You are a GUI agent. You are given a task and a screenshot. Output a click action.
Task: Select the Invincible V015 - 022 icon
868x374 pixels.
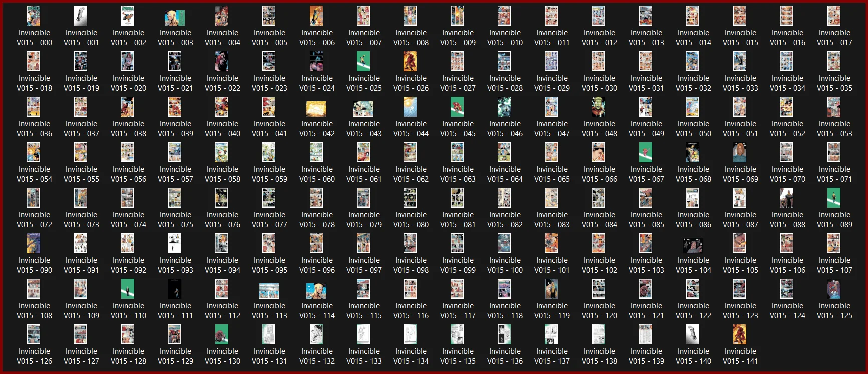[222, 62]
